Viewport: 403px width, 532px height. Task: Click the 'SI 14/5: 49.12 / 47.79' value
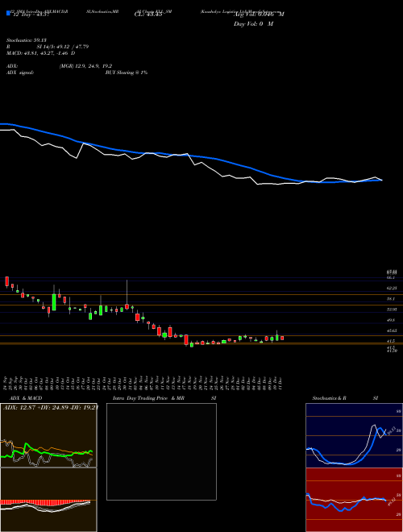pos(63,47)
